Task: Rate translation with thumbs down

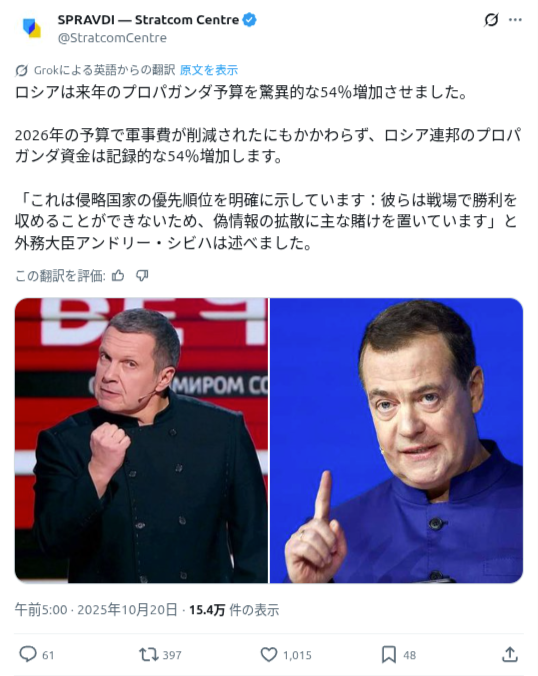Action: pos(142,275)
